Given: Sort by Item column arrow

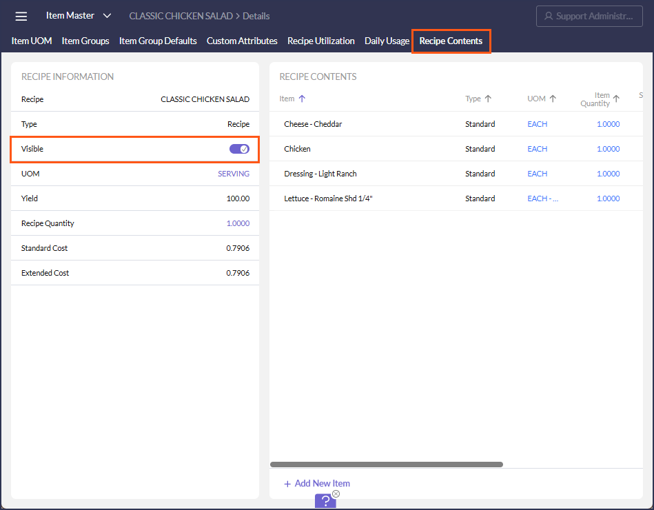Looking at the screenshot, I should [x=302, y=99].
